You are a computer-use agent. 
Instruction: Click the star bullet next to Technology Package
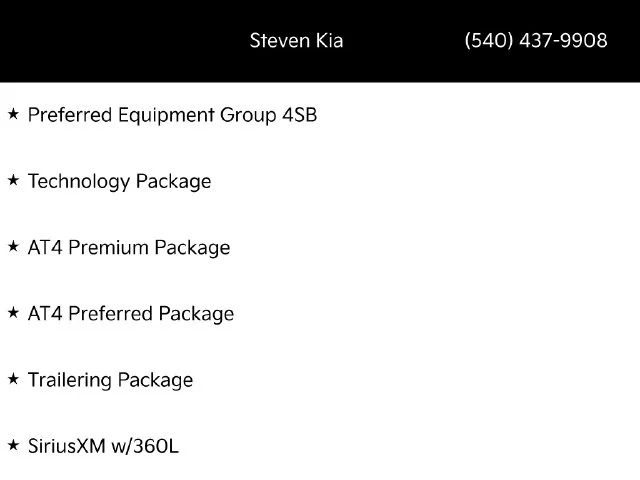pos(13,180)
